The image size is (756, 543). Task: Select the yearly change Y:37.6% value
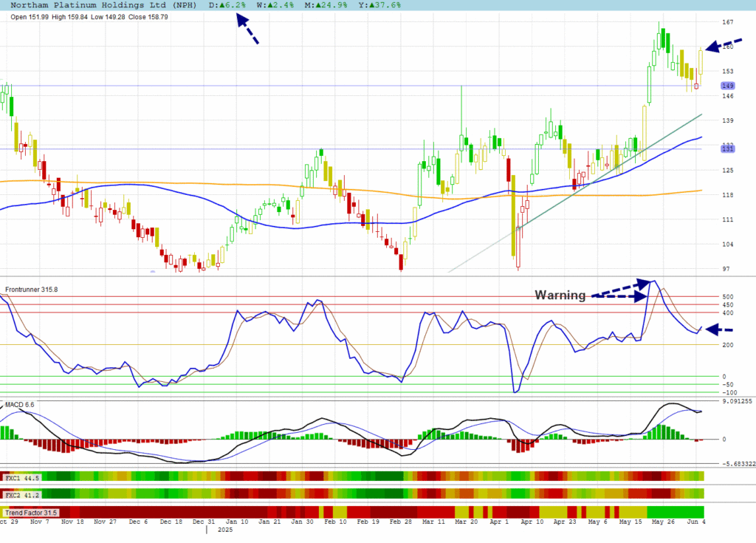[x=379, y=5]
